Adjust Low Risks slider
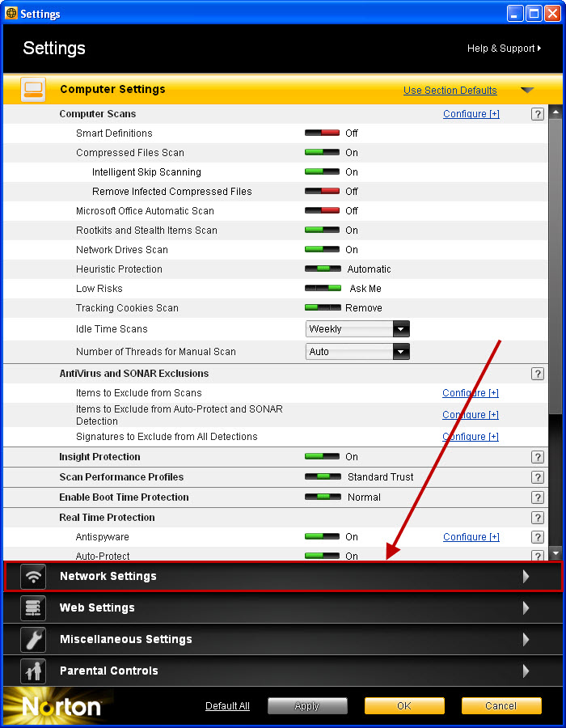566x728 pixels. (323, 288)
